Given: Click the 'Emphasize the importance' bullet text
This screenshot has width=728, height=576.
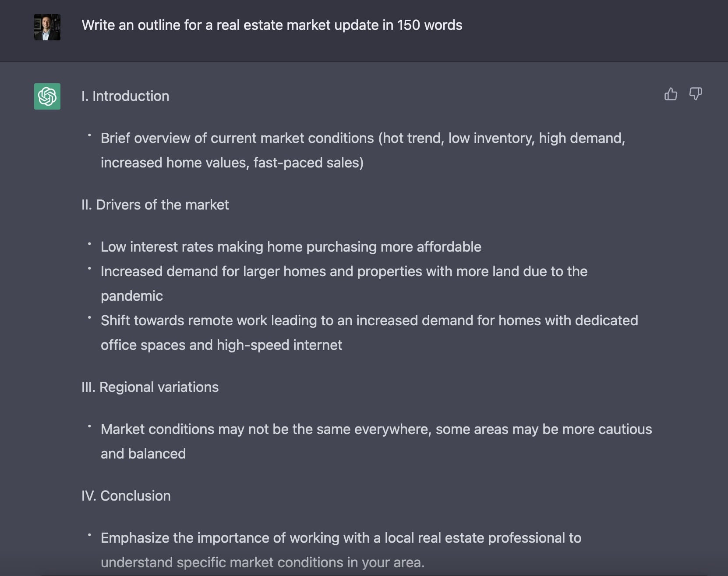Looking at the screenshot, I should 341,550.
